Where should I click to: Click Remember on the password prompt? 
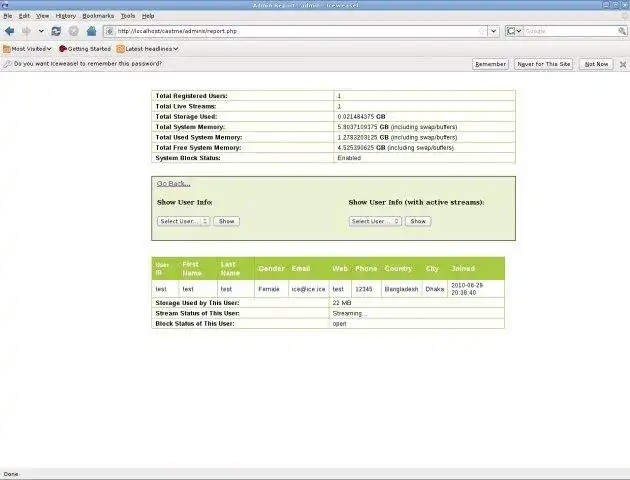coord(490,64)
